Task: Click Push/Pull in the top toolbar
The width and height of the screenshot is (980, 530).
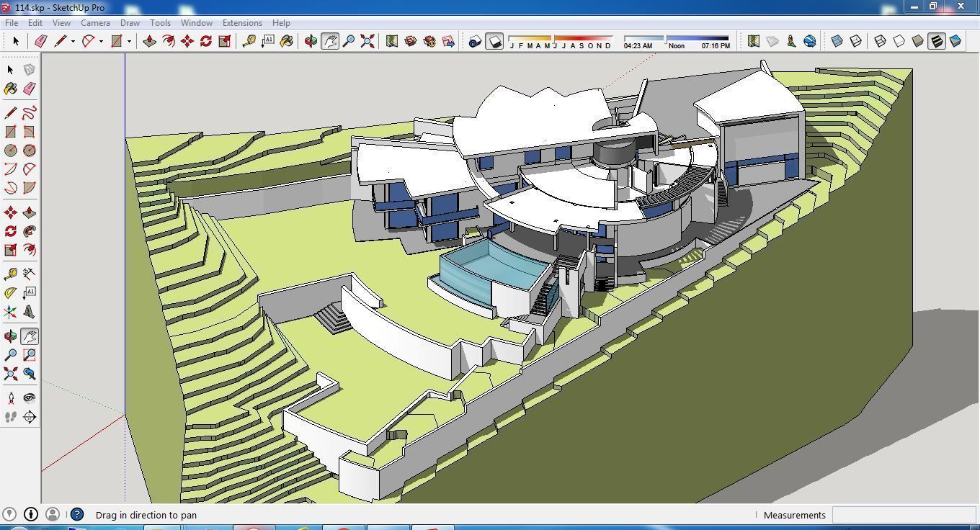Action: pyautogui.click(x=150, y=41)
